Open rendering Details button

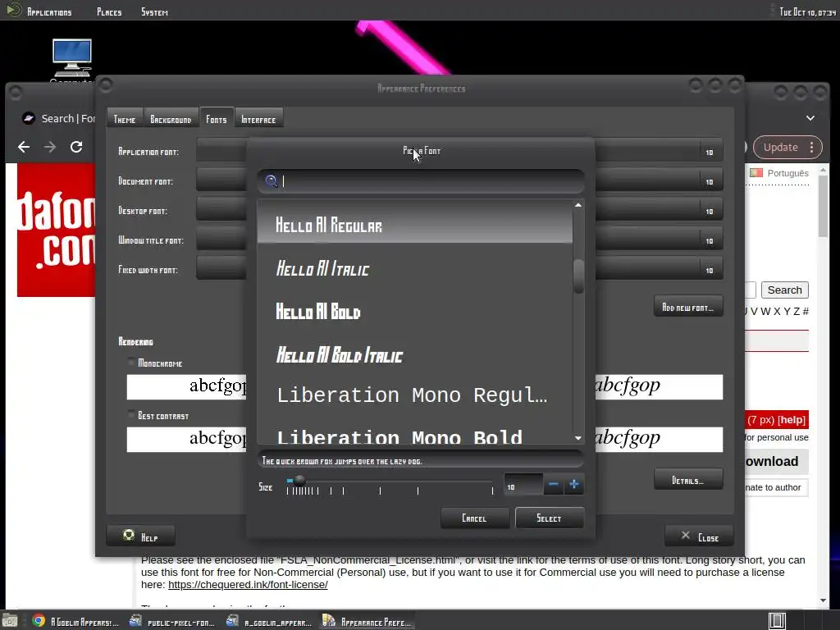[x=688, y=481]
